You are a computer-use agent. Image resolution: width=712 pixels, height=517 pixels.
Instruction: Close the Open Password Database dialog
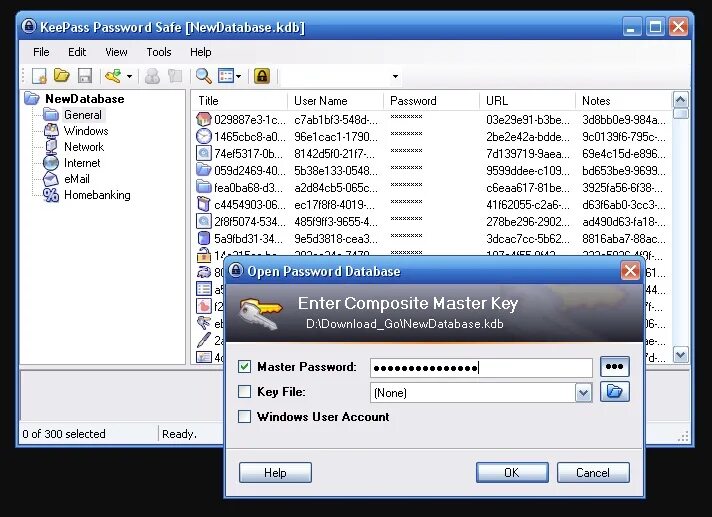[x=630, y=271]
